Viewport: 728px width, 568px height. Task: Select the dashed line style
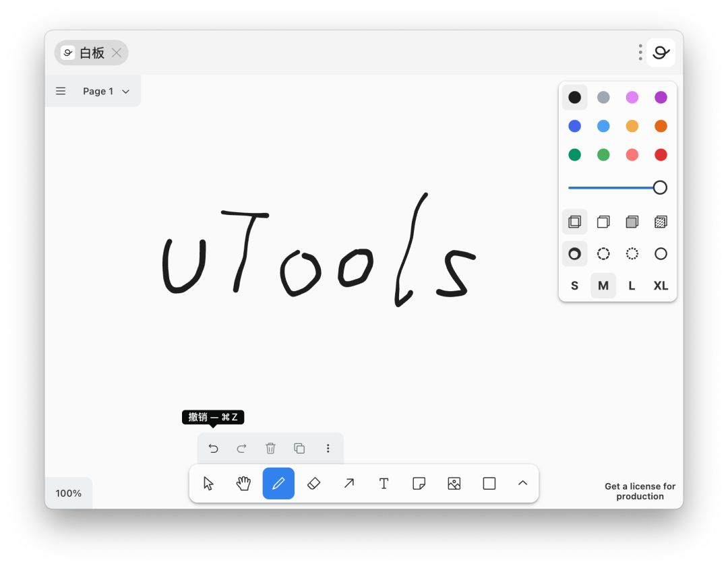603,254
